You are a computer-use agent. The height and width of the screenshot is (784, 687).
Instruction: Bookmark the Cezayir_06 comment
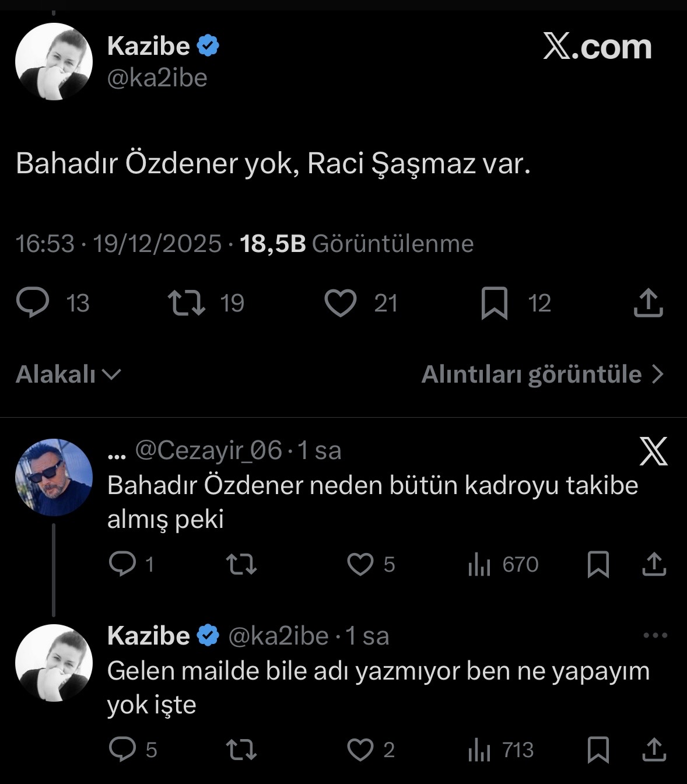pos(598,564)
